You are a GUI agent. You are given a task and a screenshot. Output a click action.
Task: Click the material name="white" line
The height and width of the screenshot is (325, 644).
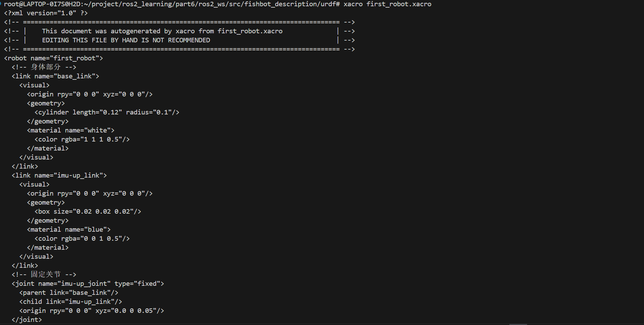(x=71, y=130)
